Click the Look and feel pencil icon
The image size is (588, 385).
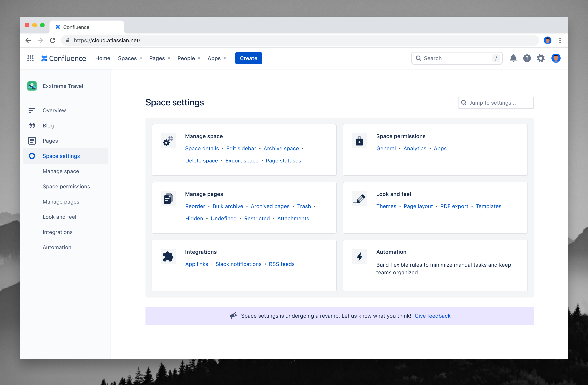pos(360,198)
